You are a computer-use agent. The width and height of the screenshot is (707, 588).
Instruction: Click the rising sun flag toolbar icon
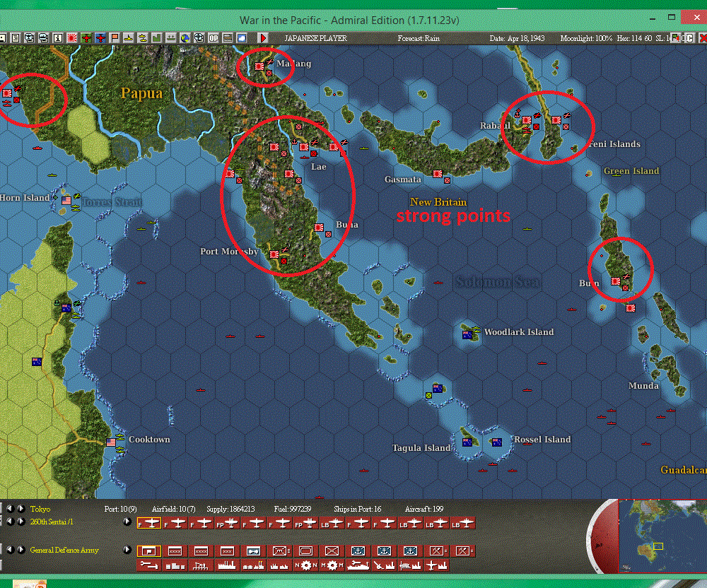pos(71,38)
